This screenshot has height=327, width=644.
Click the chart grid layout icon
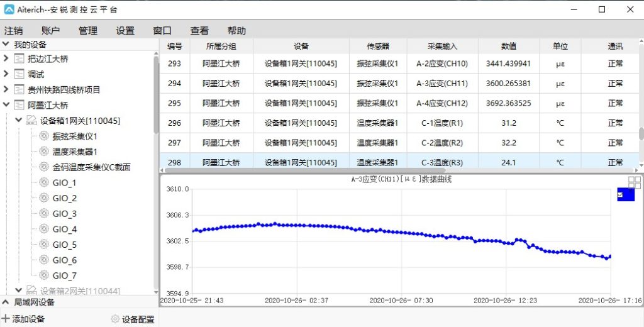(x=634, y=182)
